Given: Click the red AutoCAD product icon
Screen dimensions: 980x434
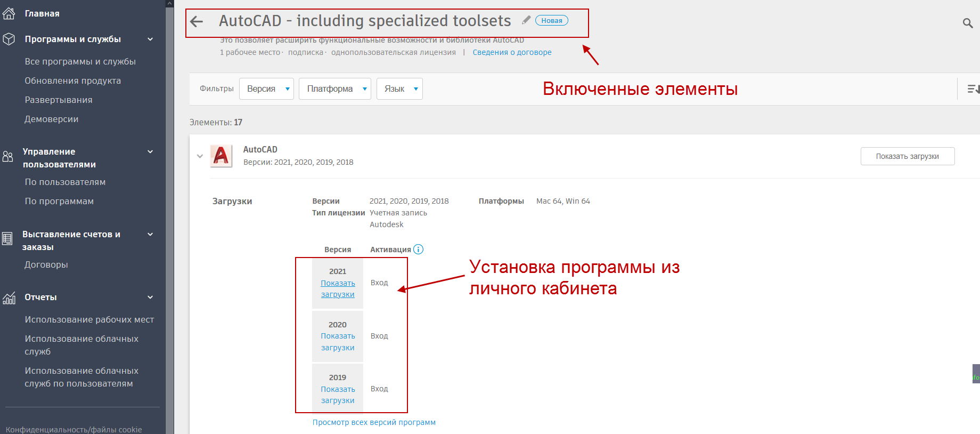Looking at the screenshot, I should coord(221,156).
